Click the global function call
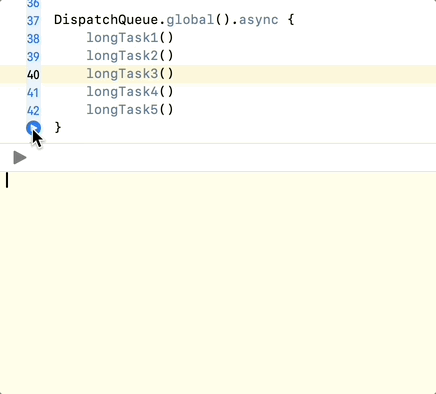The width and height of the screenshot is (436, 394). pos(190,20)
